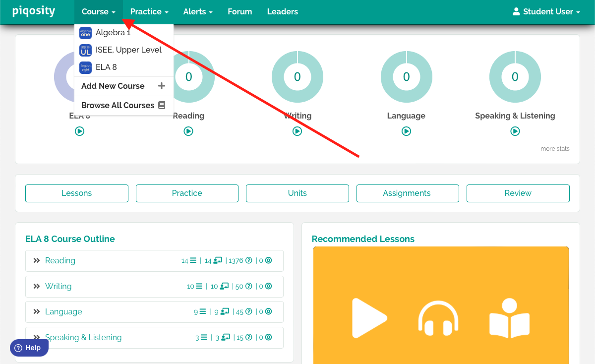Click the English eight course icon
Image resolution: width=595 pixels, height=364 pixels.
86,67
